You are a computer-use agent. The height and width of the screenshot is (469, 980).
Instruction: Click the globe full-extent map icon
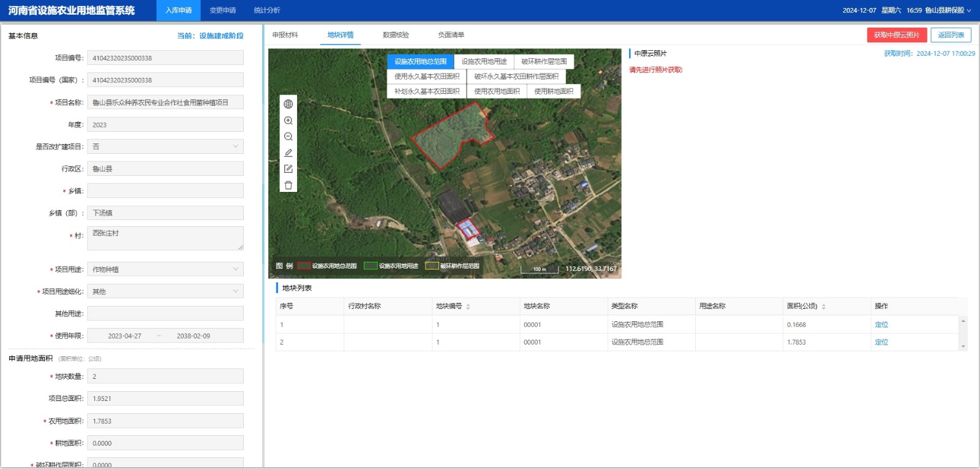(288, 104)
